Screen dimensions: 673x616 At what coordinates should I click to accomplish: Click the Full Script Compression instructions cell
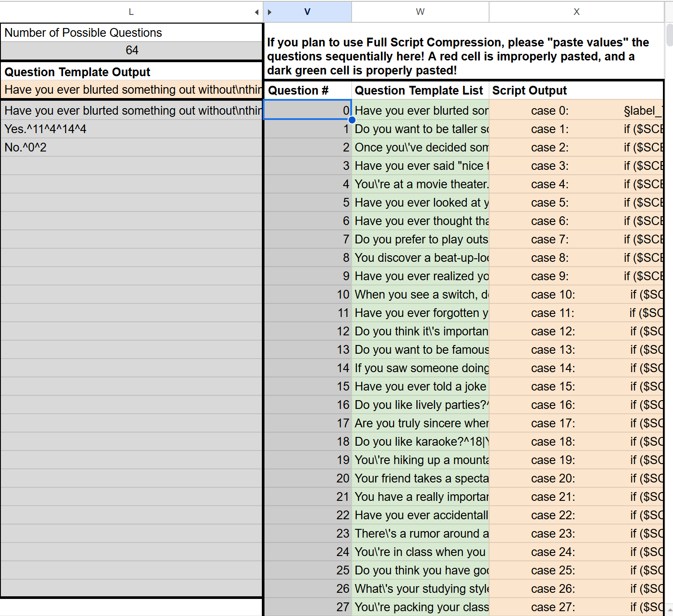pos(464,56)
